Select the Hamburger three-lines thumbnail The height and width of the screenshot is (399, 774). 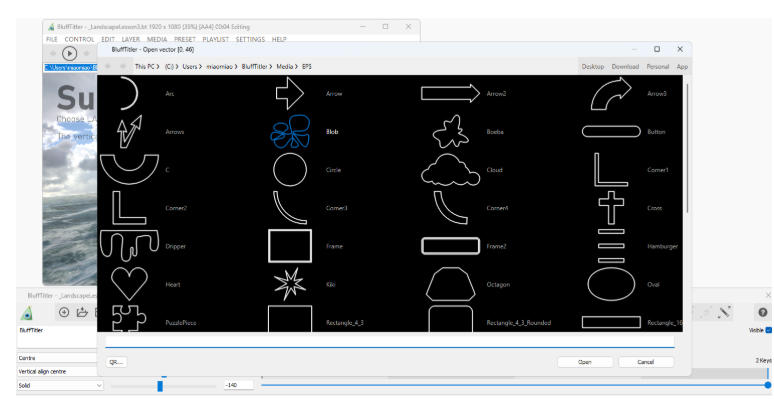(611, 246)
